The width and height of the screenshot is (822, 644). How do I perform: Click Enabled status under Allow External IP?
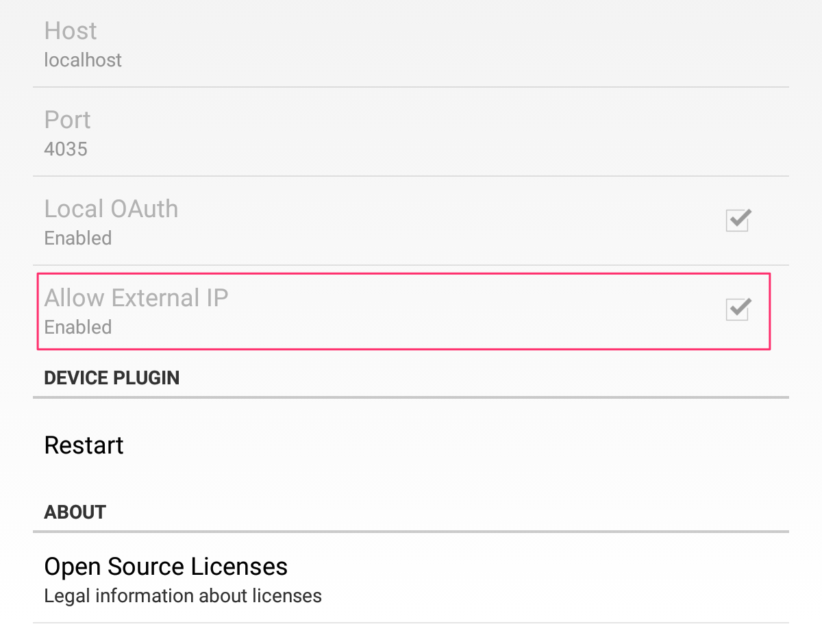(77, 327)
